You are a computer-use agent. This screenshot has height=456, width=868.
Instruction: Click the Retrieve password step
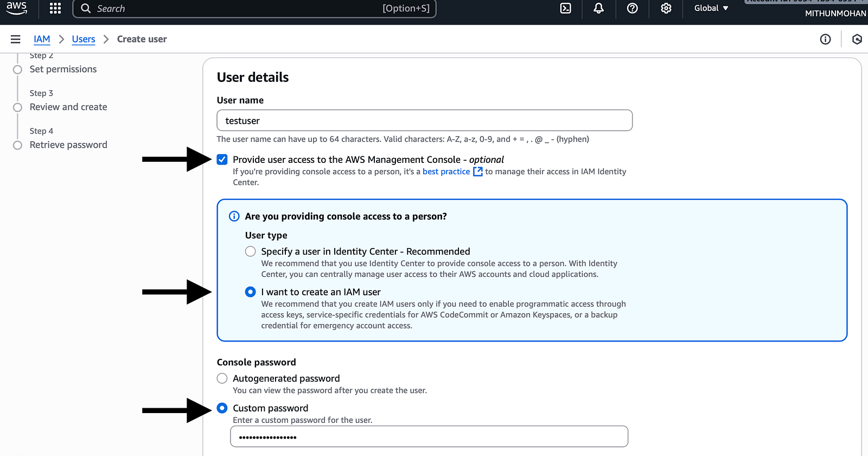(x=68, y=145)
